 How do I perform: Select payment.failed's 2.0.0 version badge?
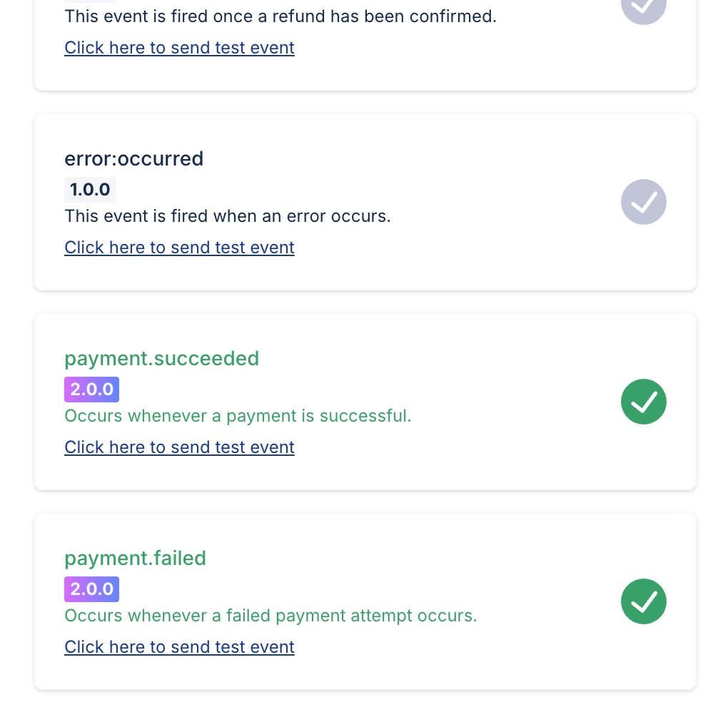91,589
